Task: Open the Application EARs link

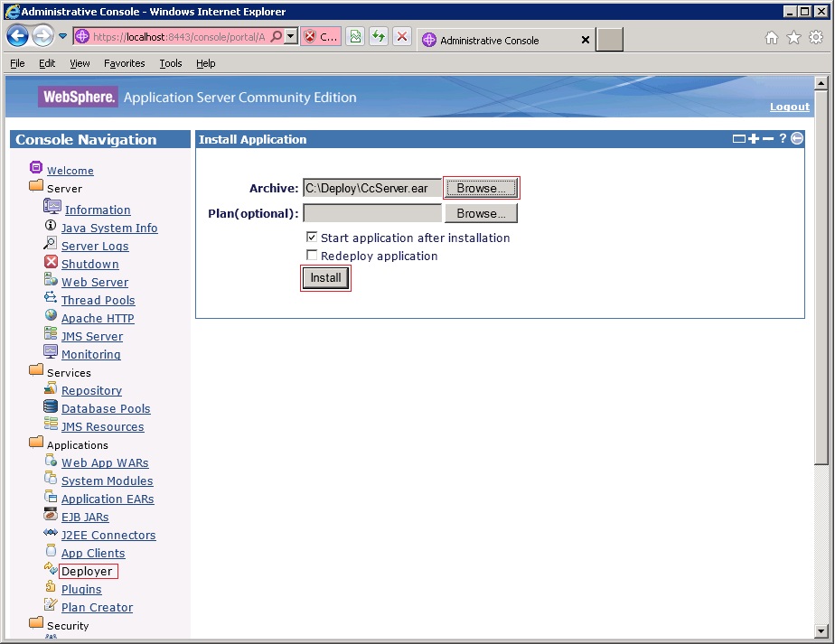Action: (108, 499)
